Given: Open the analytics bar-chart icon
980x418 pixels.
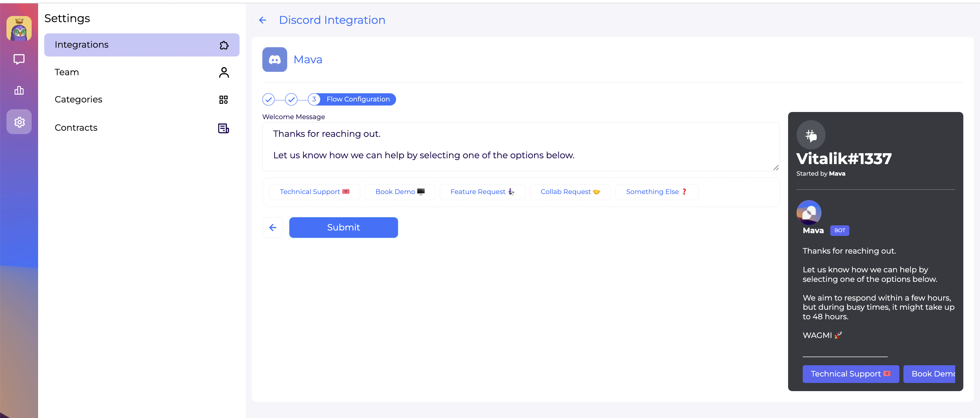Looking at the screenshot, I should coord(19,90).
